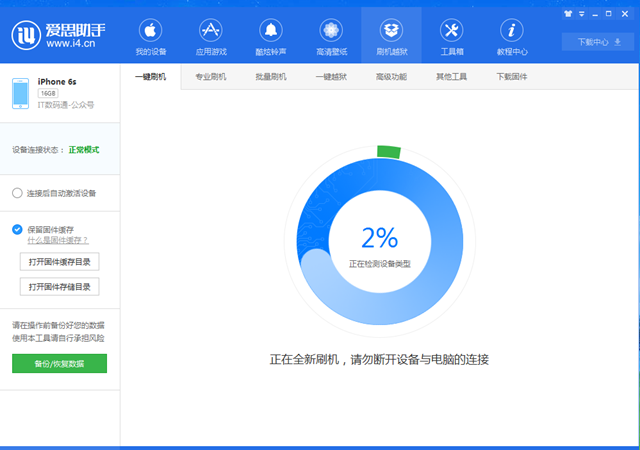Open 工具箱 toolbox icon
Screen dimensions: 640x450
(x=451, y=35)
